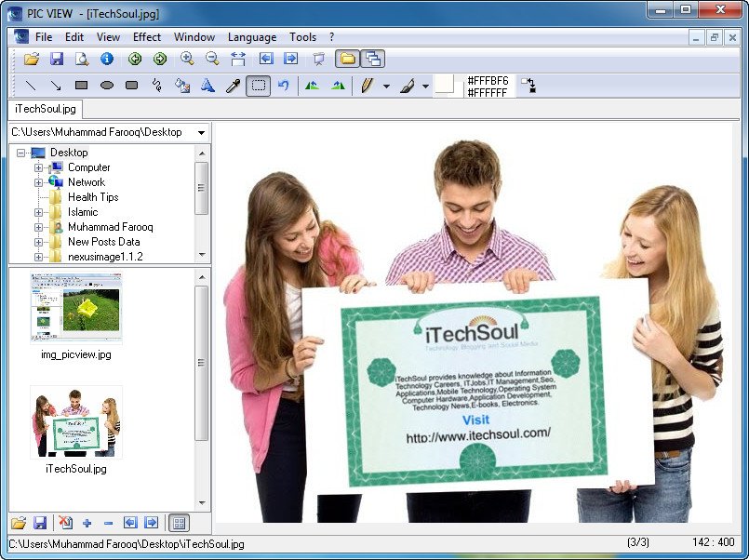The height and width of the screenshot is (560, 749).
Task: Go to next image with green right arrow
Action: coord(159,59)
